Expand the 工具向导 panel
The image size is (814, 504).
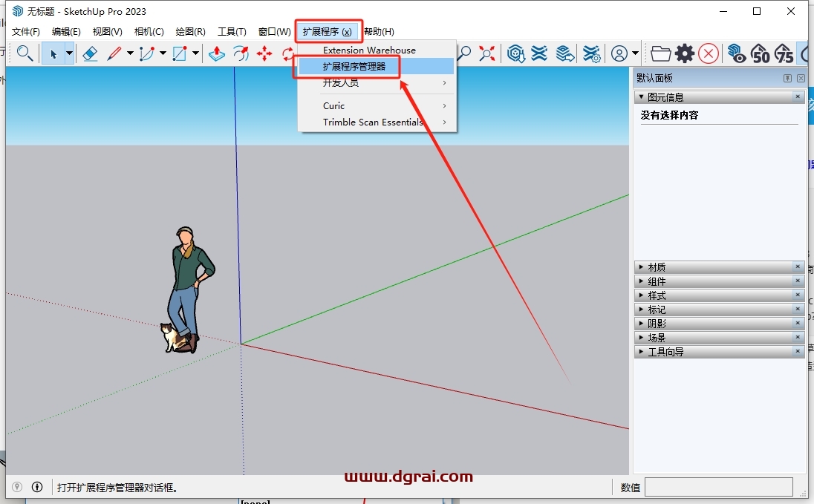[x=641, y=351]
